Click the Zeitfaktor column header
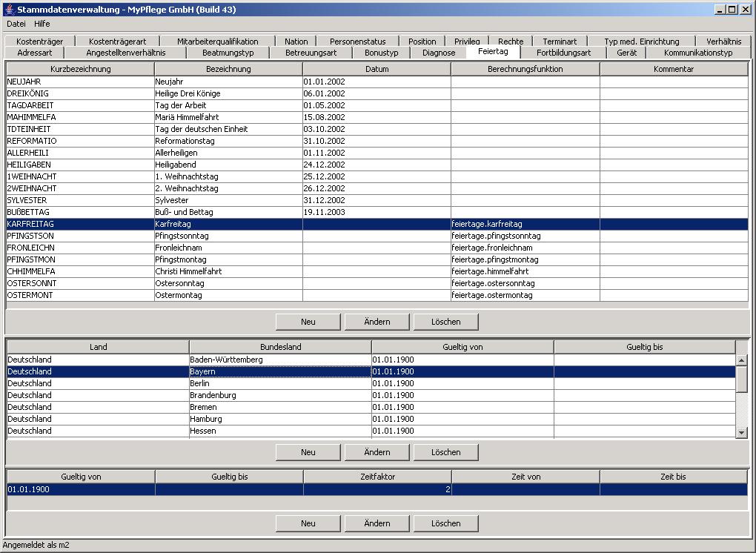Image resolution: width=756 pixels, height=553 pixels. [x=377, y=477]
